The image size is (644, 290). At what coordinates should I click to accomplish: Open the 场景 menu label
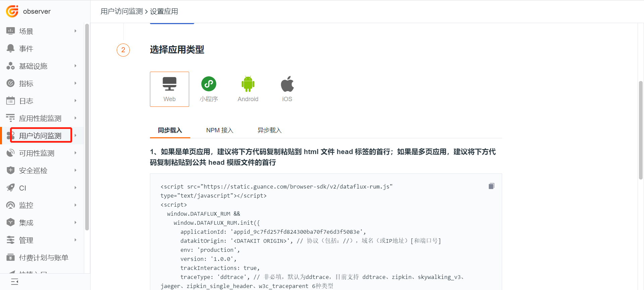(x=26, y=31)
